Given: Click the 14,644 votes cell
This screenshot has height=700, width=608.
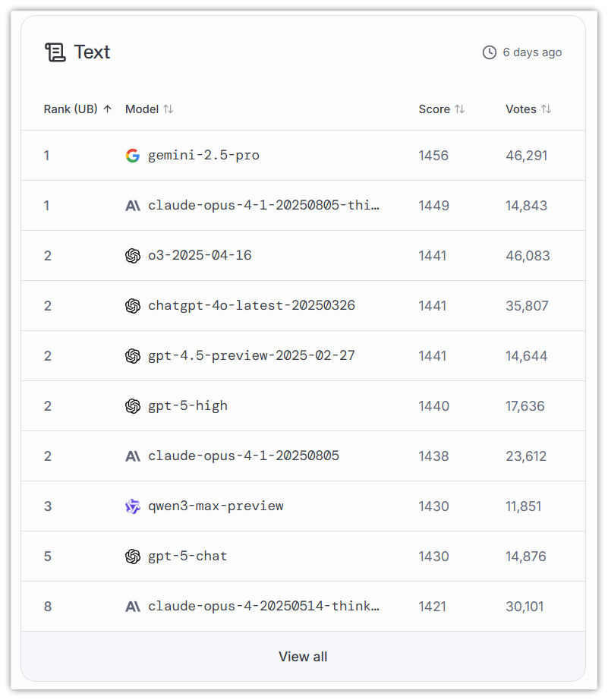Looking at the screenshot, I should click(526, 356).
